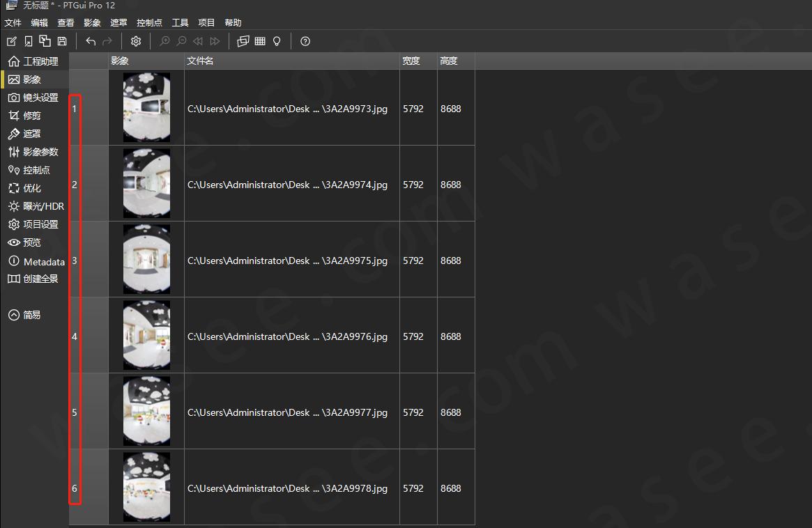
Task: Open the 项目 menu
Action: (206, 23)
